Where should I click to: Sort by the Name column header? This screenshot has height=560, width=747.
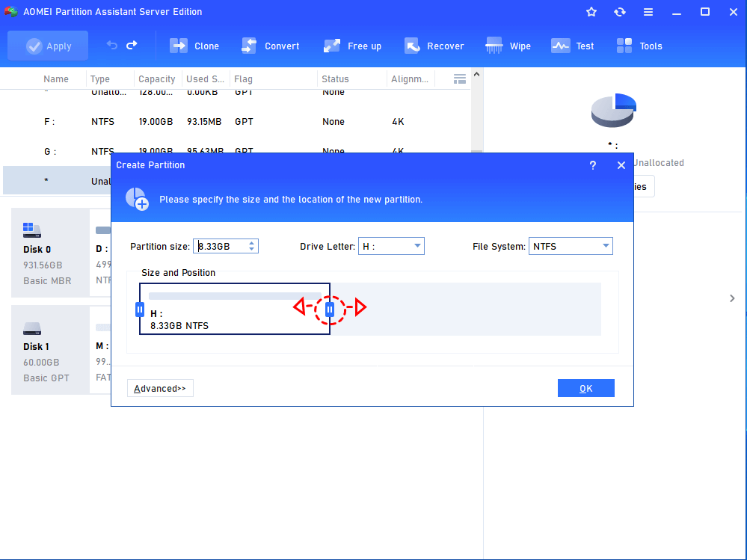[x=56, y=79]
